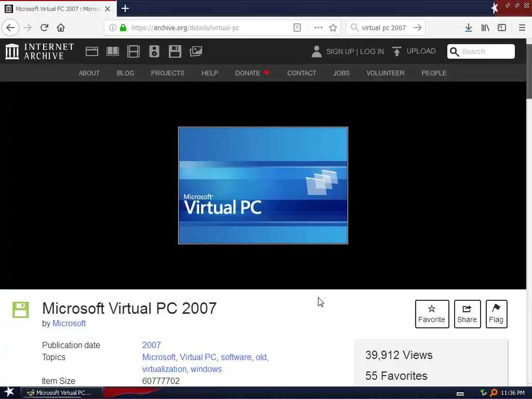
Task: Open the DONATE menu item
Action: pyautogui.click(x=252, y=73)
